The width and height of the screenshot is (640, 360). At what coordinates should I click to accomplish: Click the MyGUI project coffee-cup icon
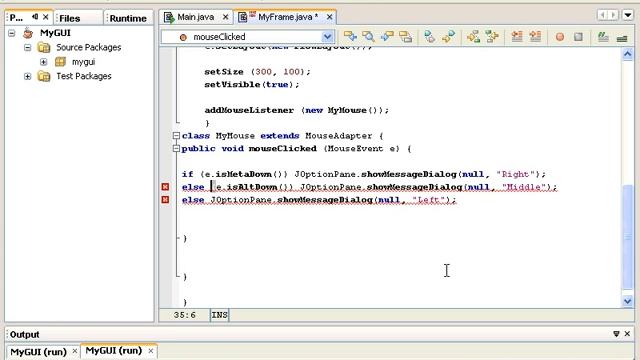(x=28, y=33)
